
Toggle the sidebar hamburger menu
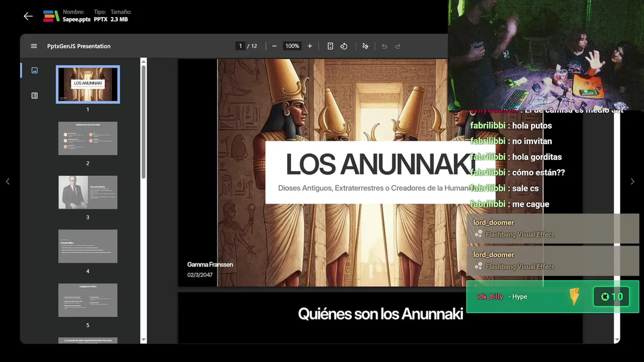pyautogui.click(x=34, y=46)
